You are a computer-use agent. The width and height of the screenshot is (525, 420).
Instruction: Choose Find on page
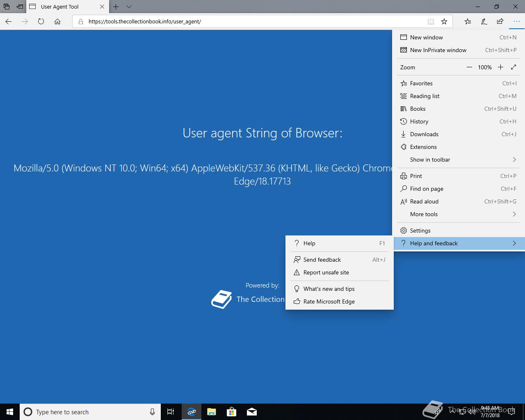[x=459, y=189]
